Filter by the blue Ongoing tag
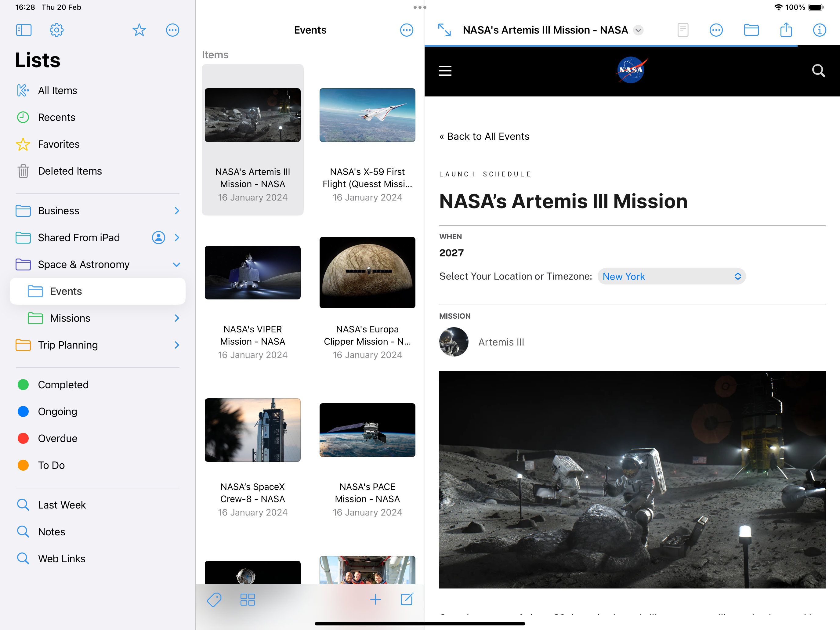The width and height of the screenshot is (840, 630). tap(97, 412)
